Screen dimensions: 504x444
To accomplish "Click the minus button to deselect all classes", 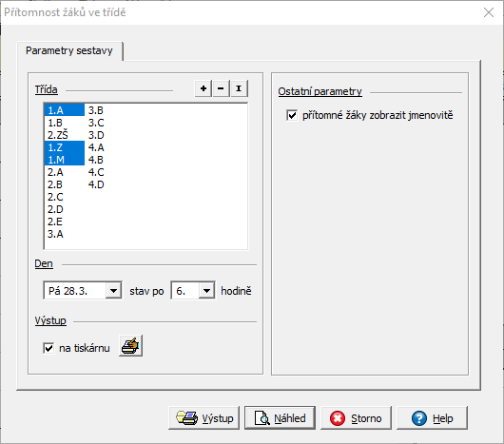I will (221, 88).
